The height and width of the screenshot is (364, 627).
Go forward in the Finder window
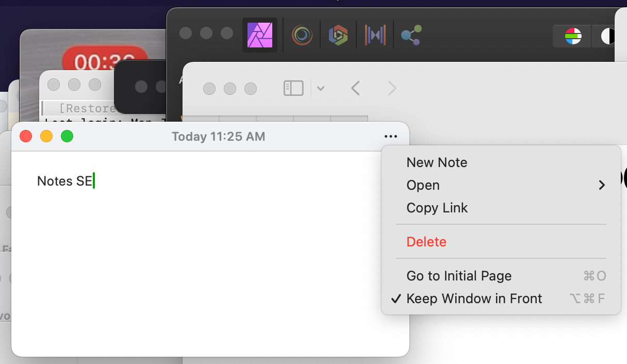coord(392,88)
